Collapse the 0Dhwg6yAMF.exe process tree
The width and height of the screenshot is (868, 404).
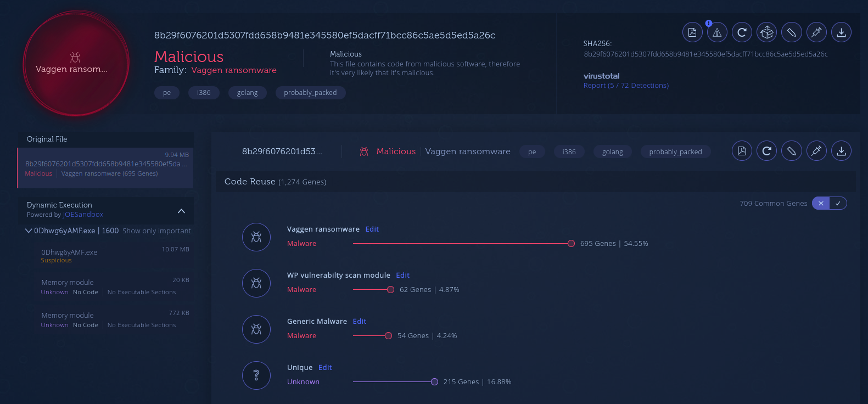29,231
